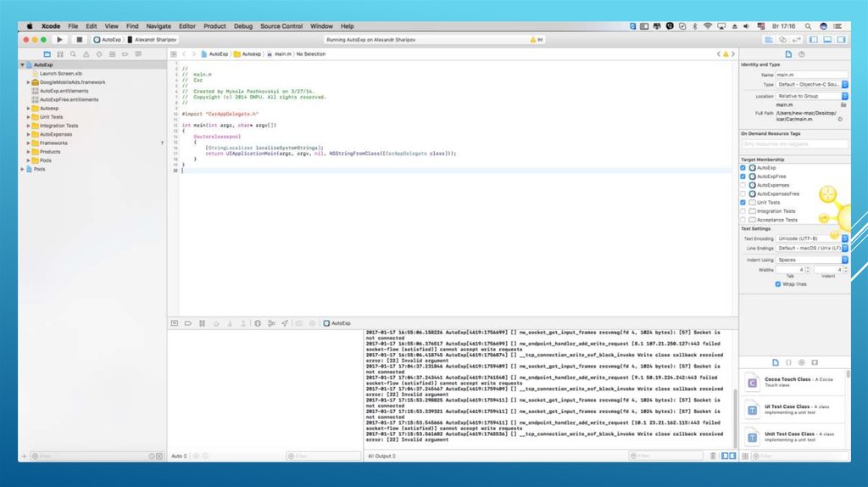Select Launch Screen.xib in navigator

point(60,73)
